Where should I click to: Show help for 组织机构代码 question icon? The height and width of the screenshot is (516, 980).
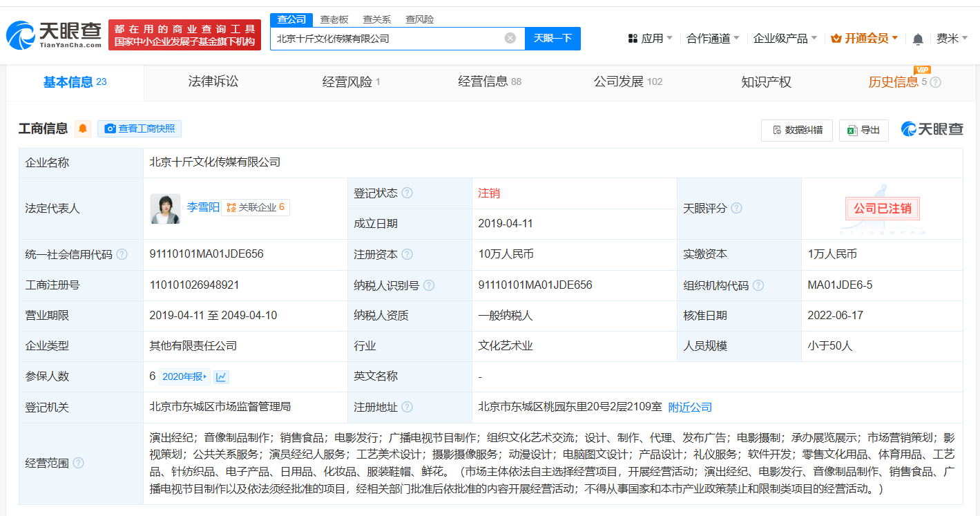click(x=758, y=285)
